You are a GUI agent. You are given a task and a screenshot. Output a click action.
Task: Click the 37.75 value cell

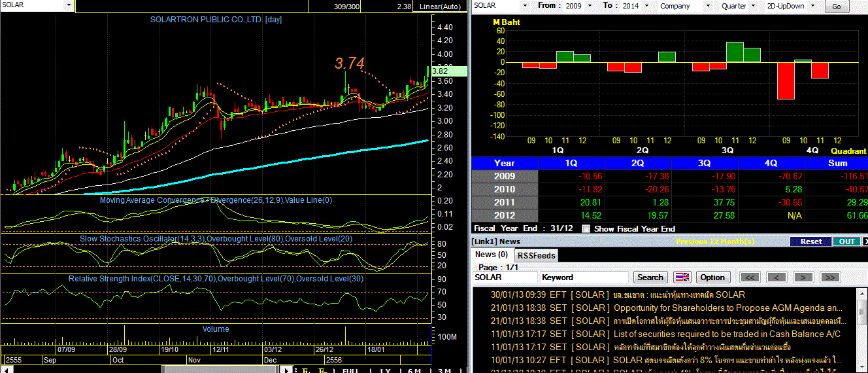click(x=705, y=202)
